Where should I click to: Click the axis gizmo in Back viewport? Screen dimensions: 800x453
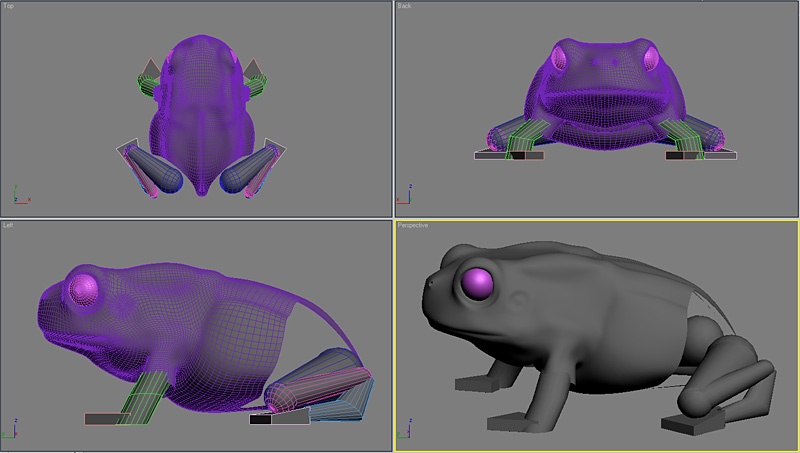coord(405,195)
